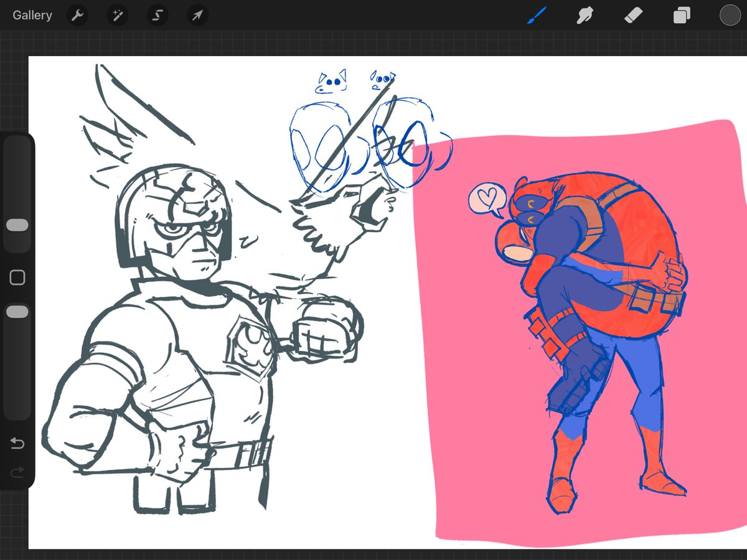747x560 pixels.
Task: Open the Actions wrench menu
Action: (77, 15)
